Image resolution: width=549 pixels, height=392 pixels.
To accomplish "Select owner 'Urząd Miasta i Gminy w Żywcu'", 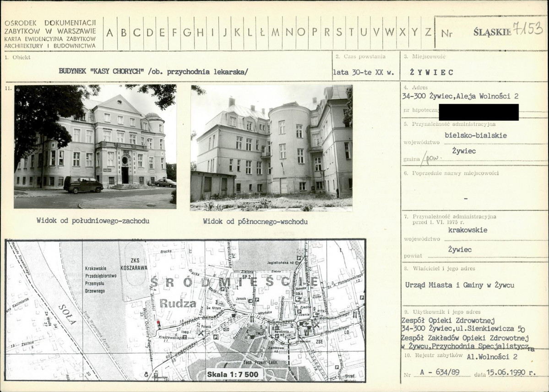I will 459,285.
